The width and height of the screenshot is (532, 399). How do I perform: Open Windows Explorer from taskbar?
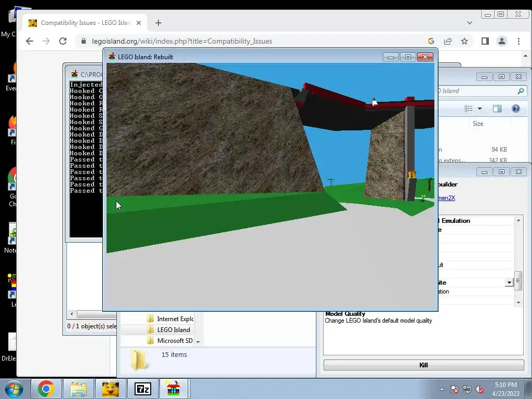(78, 389)
